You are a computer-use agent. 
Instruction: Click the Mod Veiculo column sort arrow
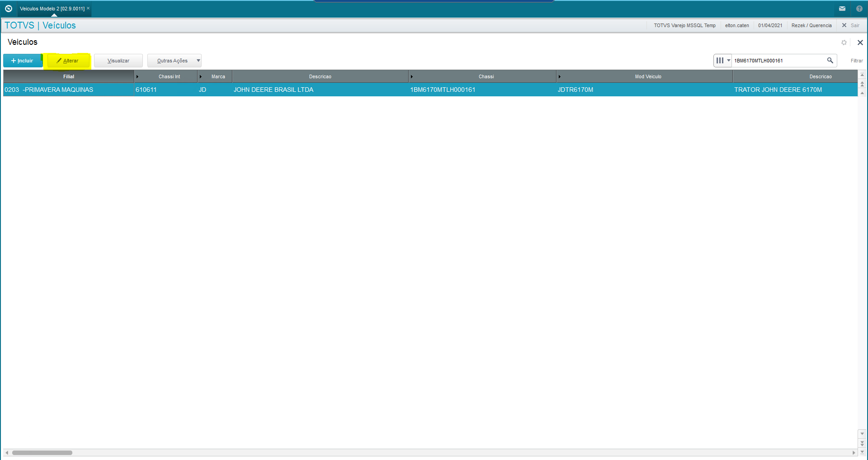[x=560, y=76]
